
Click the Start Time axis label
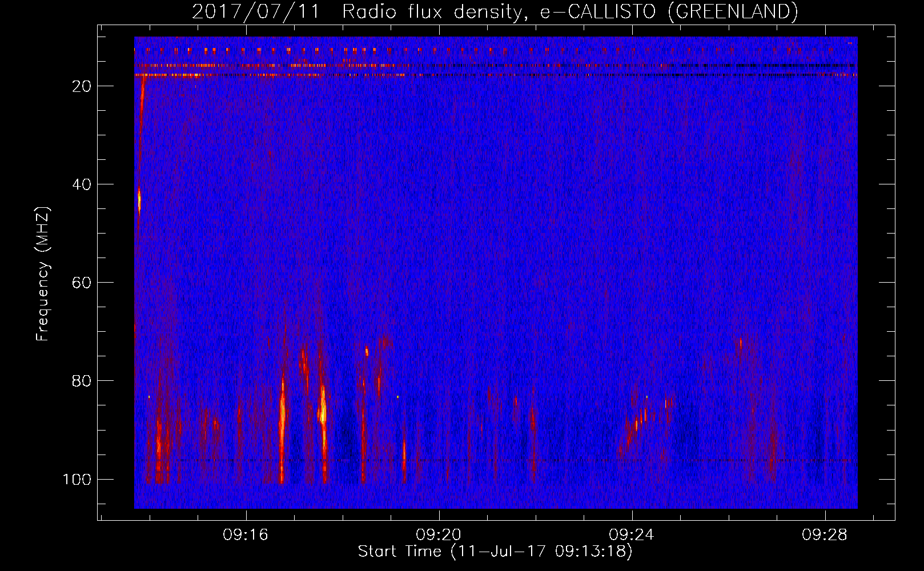[495, 552]
